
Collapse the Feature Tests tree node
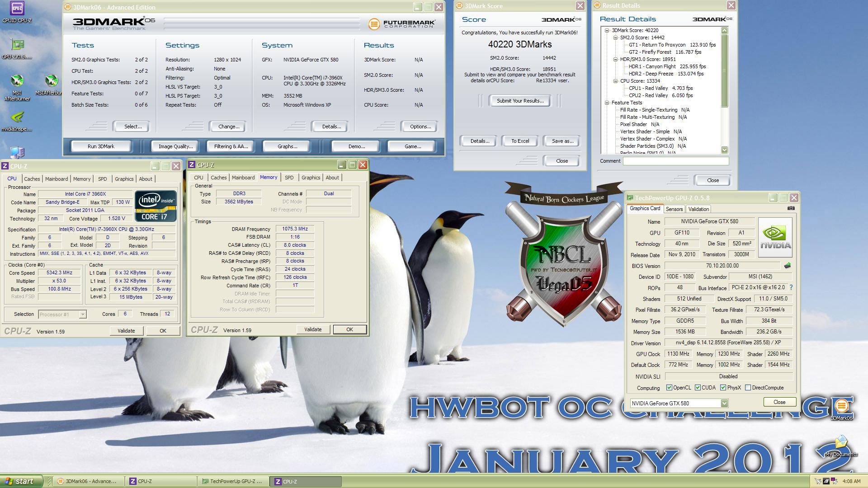pyautogui.click(x=607, y=103)
